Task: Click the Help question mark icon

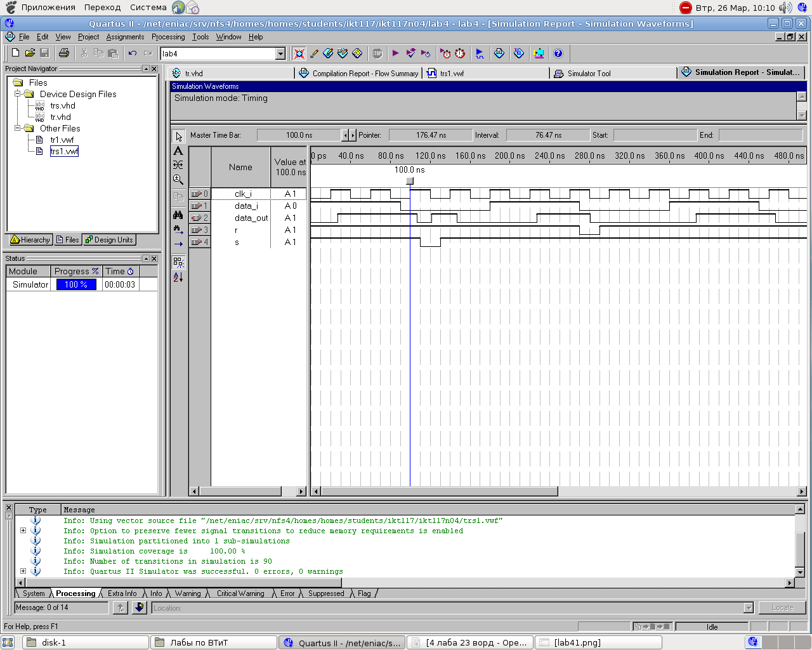Action: [x=558, y=53]
